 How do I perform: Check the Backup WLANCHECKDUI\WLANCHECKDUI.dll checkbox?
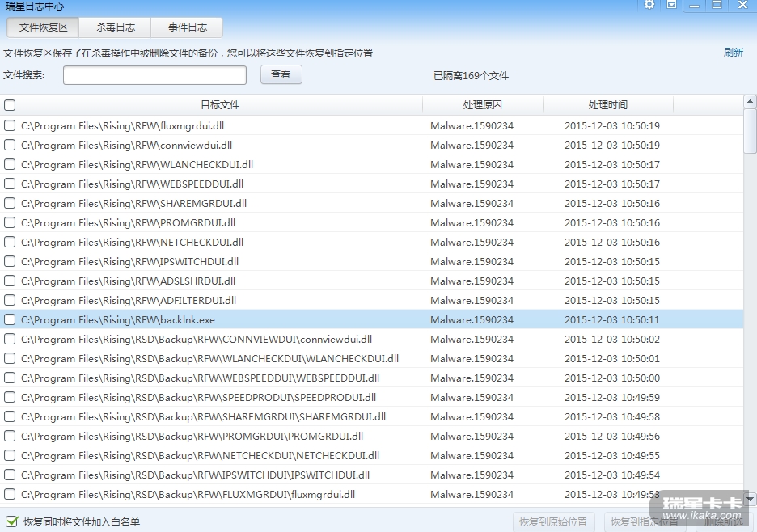click(10, 358)
